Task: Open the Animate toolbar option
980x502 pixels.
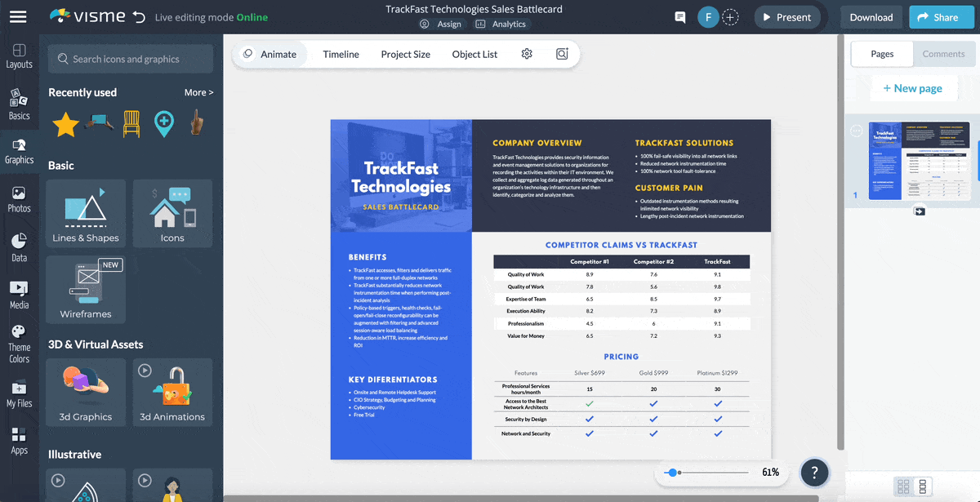Action: (269, 54)
